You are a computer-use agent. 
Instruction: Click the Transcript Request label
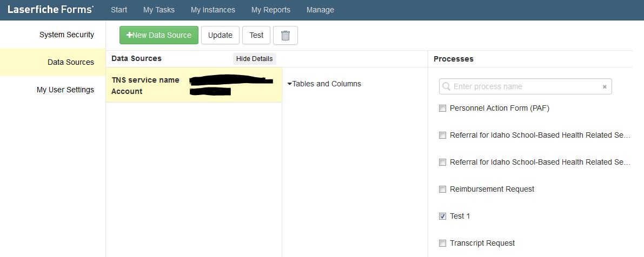(482, 243)
